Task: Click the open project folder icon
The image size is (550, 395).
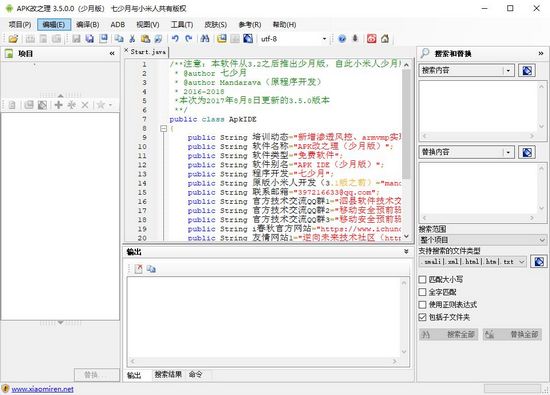Action: (x=13, y=39)
